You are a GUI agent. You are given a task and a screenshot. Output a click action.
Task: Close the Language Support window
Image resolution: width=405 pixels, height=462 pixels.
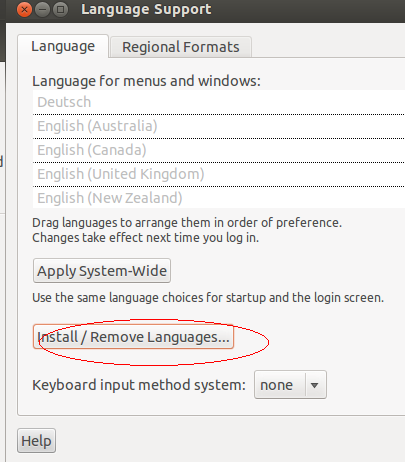(24, 9)
